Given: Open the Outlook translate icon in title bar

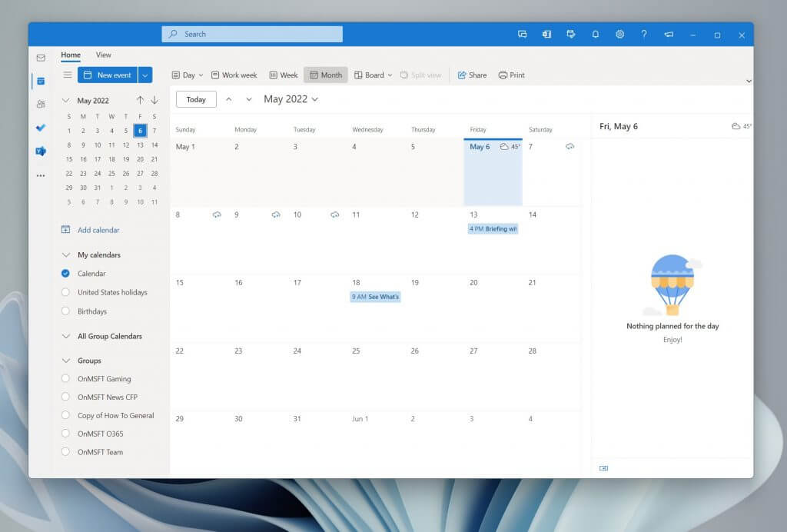Looking at the screenshot, I should point(546,34).
